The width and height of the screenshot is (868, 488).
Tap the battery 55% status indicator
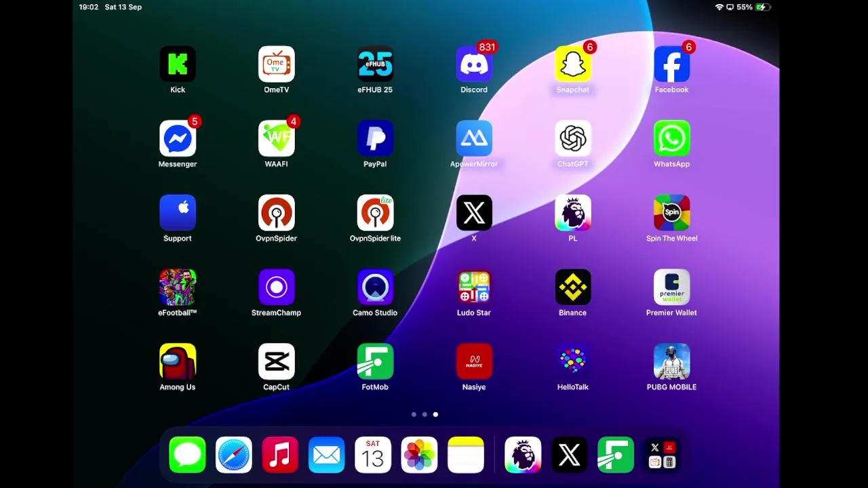click(x=754, y=7)
